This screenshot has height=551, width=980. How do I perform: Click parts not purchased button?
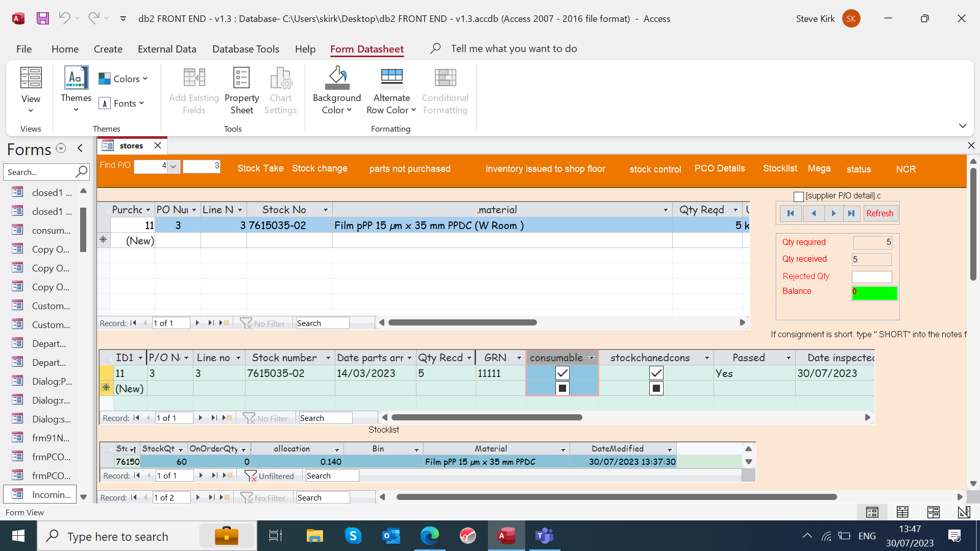click(x=410, y=169)
